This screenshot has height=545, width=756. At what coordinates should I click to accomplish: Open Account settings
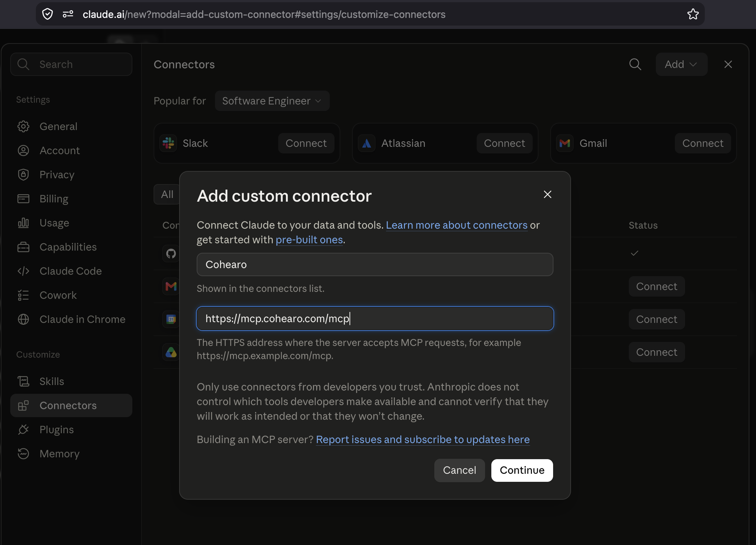[71, 150]
